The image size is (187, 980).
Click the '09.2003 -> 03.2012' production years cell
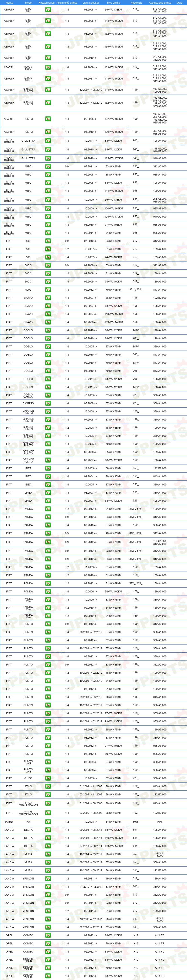(91, 697)
